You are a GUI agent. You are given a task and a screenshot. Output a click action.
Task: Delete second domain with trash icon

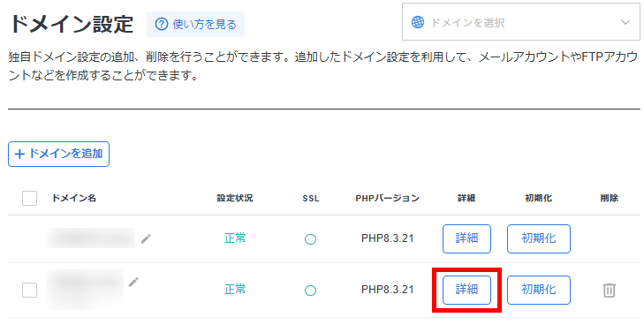coord(609,291)
